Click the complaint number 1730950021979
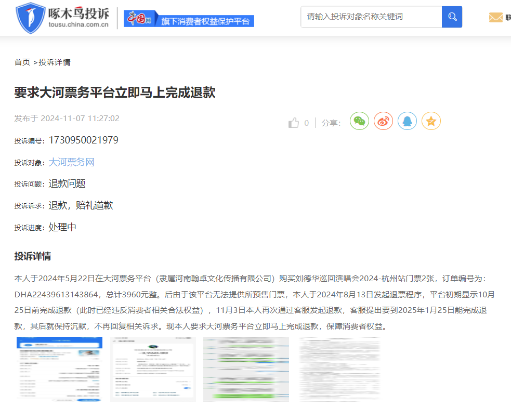 click(x=83, y=140)
